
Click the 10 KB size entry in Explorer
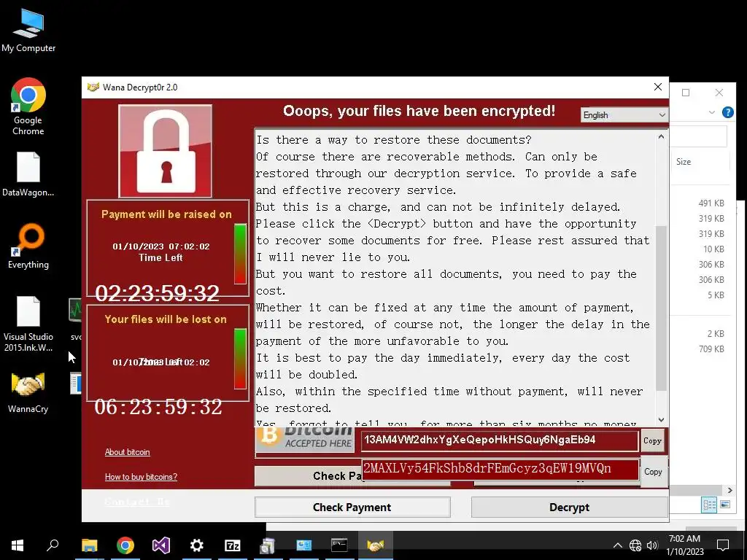click(713, 249)
